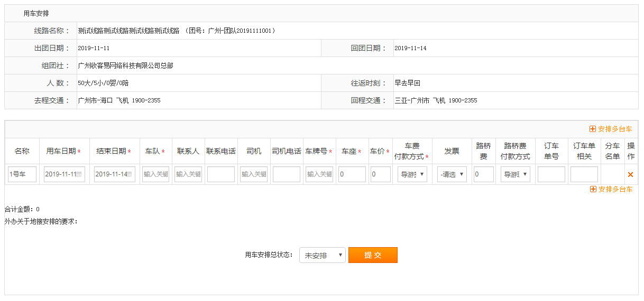The image size is (644, 301).
Task: Click the 车价 number field
Action: 381,174
